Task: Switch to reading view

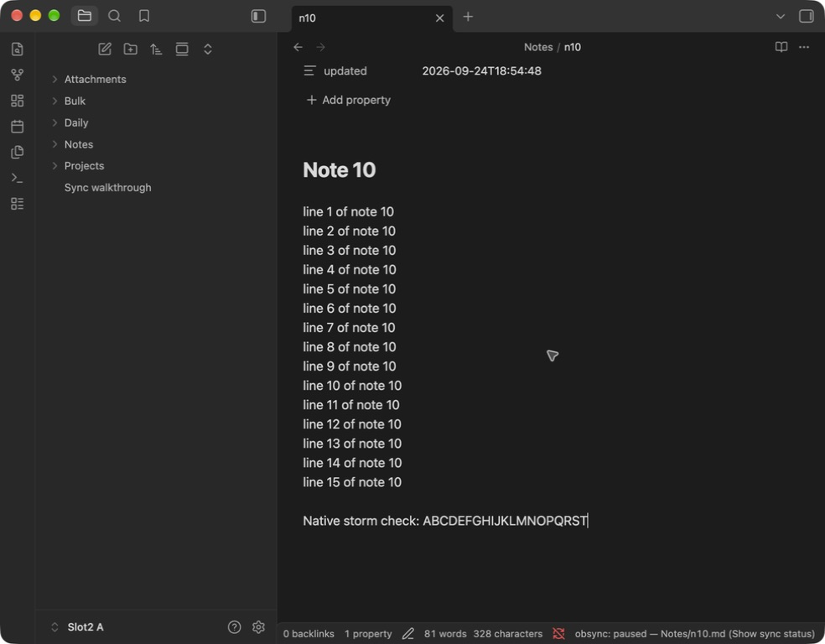Action: pyautogui.click(x=781, y=47)
